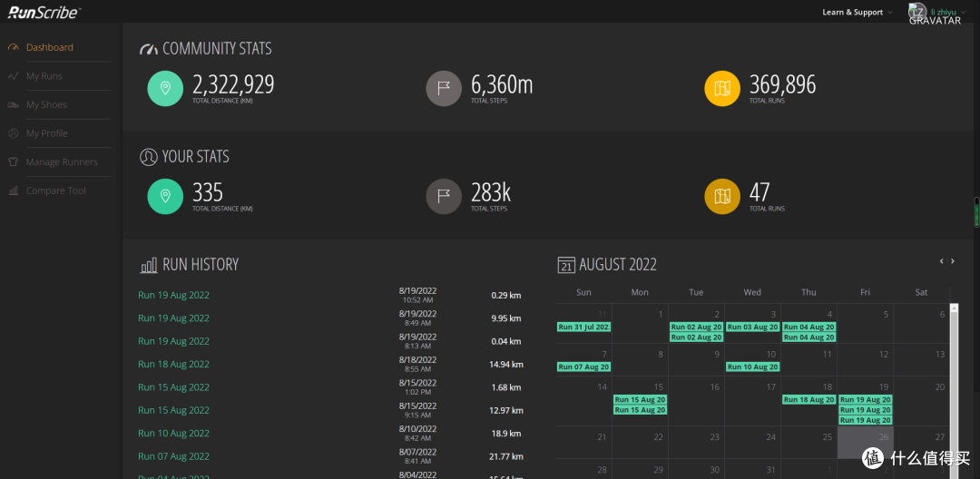Viewport: 980px width, 479px height.
Task: Select highlighted day 26 in calendar
Action: coord(865,442)
